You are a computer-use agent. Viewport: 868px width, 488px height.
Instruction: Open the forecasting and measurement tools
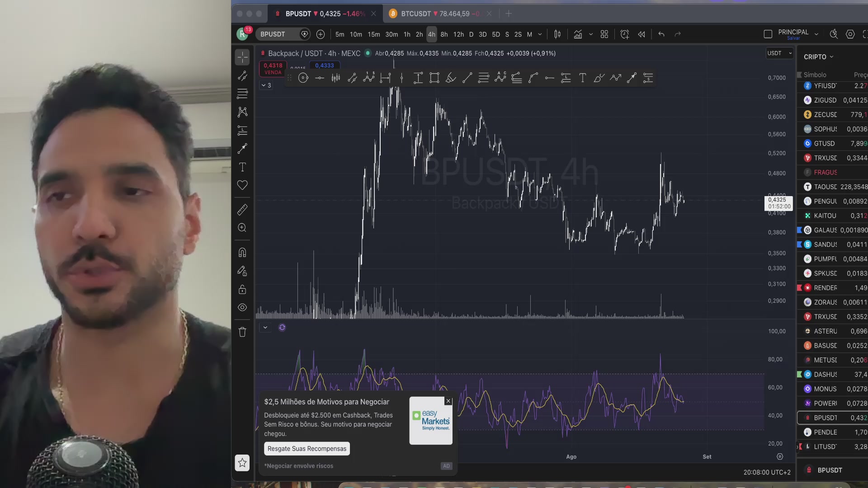click(242, 131)
